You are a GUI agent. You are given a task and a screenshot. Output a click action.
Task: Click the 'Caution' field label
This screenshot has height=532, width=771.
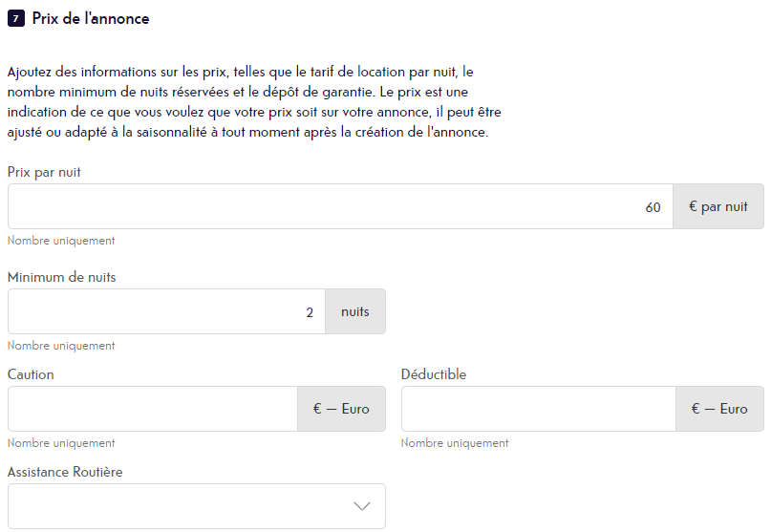tap(31, 374)
